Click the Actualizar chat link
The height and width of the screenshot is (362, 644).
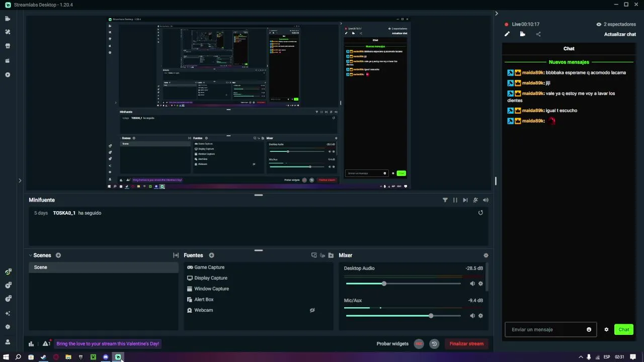[x=620, y=34]
